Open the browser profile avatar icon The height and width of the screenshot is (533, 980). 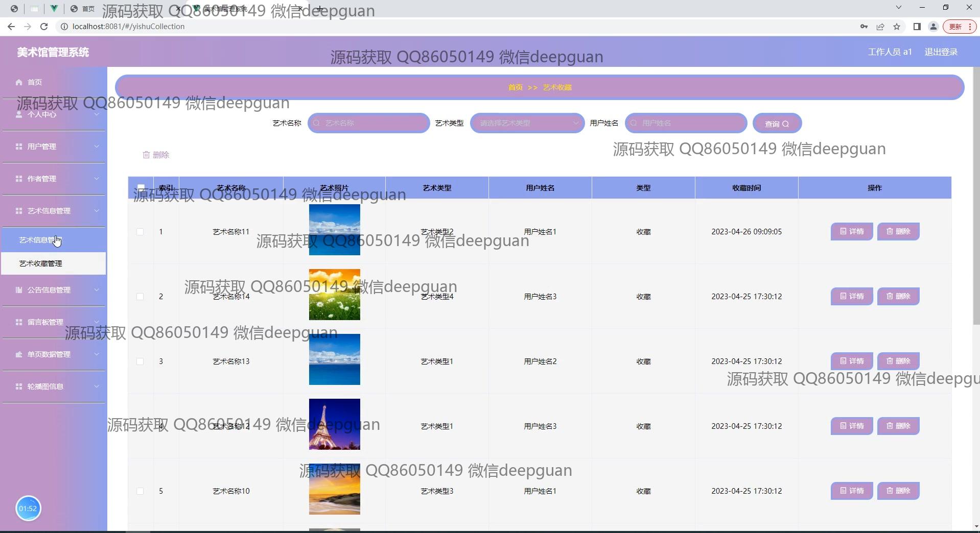[x=933, y=27]
